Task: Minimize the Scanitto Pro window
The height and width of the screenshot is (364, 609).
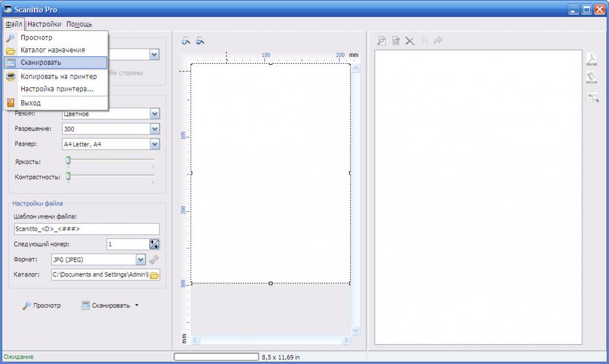Action: click(573, 10)
